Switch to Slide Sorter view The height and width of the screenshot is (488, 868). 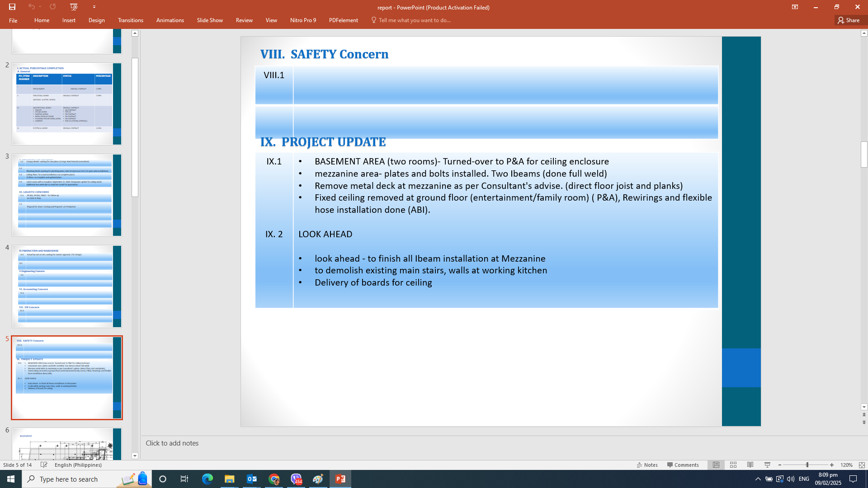tap(733, 465)
